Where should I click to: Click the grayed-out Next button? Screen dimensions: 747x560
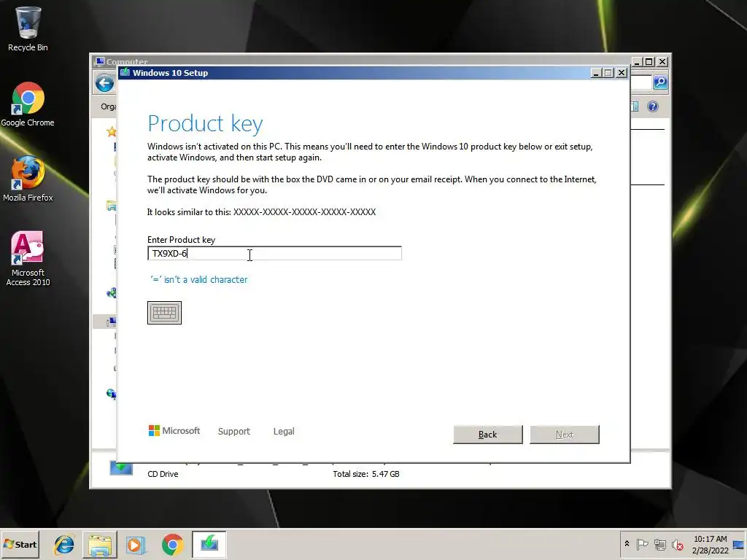pyautogui.click(x=565, y=435)
